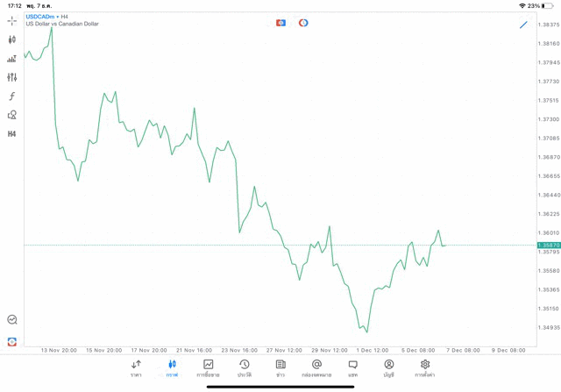The image size is (561, 392).
Task: Open the บัญชี accounts tab
Action: click(x=388, y=368)
